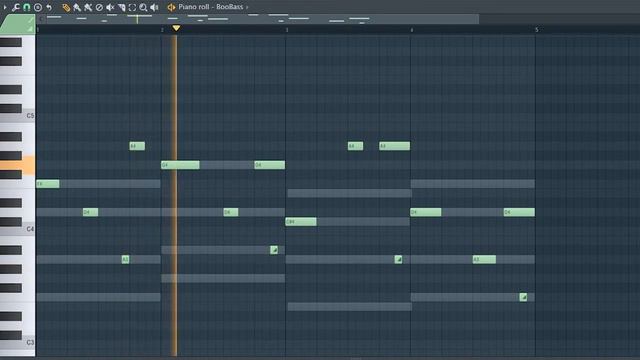Select the Mute tool
Viewport: 640px width, 360px height.
pyautogui.click(x=110, y=7)
